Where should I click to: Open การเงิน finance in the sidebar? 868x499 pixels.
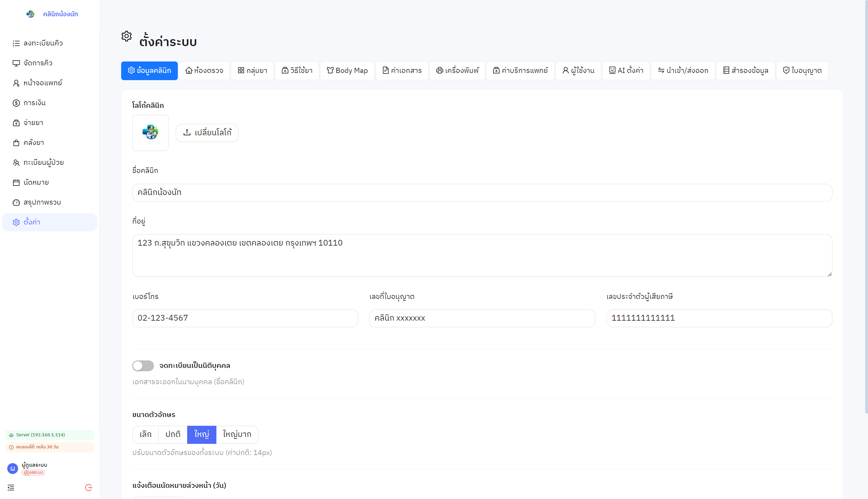click(34, 103)
